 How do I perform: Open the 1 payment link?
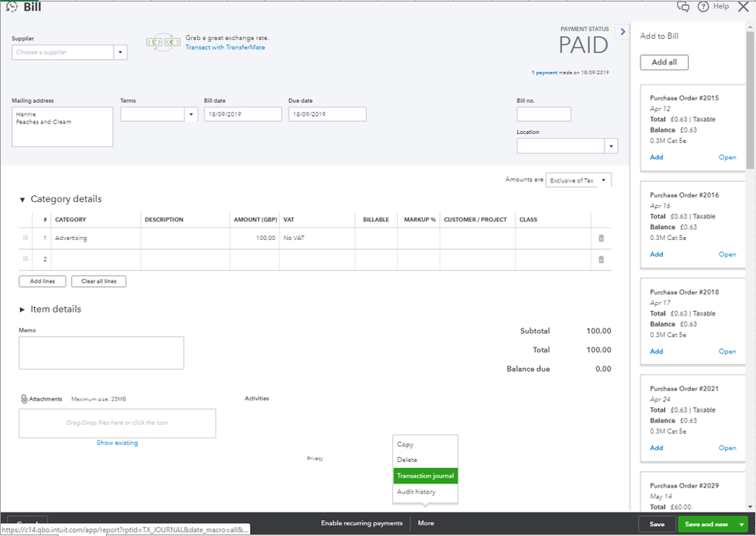544,73
